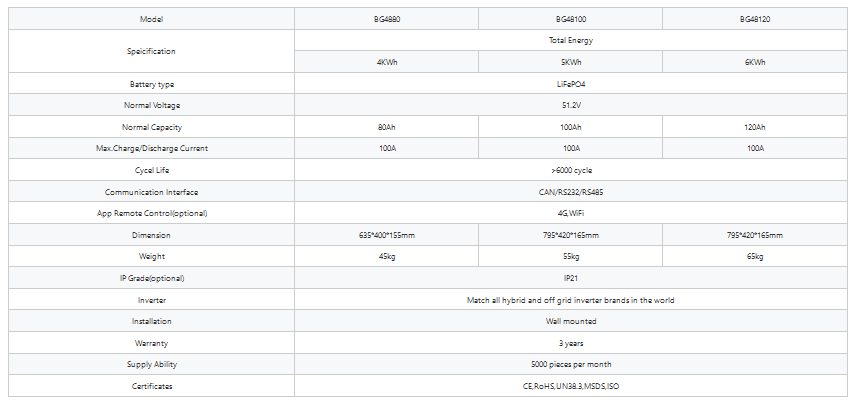Select the 6KWh energy value cell

pyautogui.click(x=755, y=62)
